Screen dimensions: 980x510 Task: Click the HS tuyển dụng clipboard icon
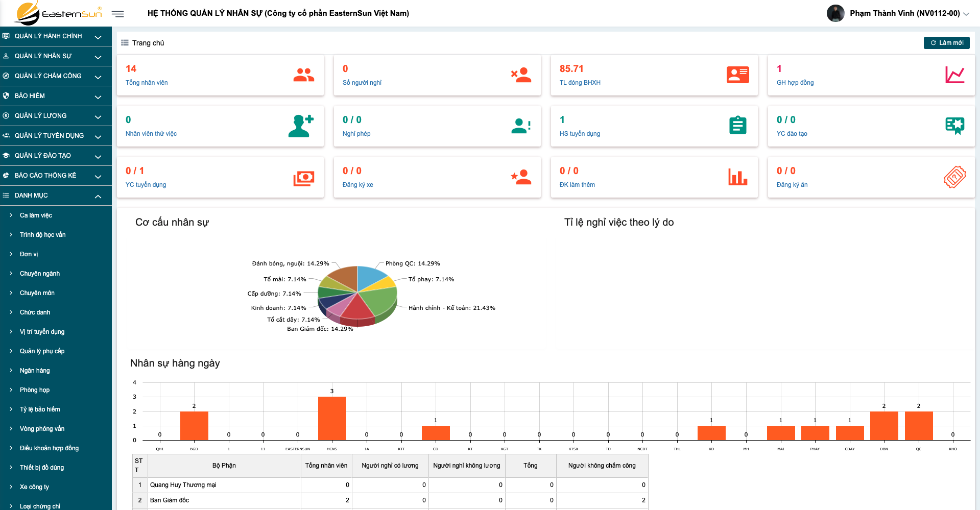click(x=737, y=126)
